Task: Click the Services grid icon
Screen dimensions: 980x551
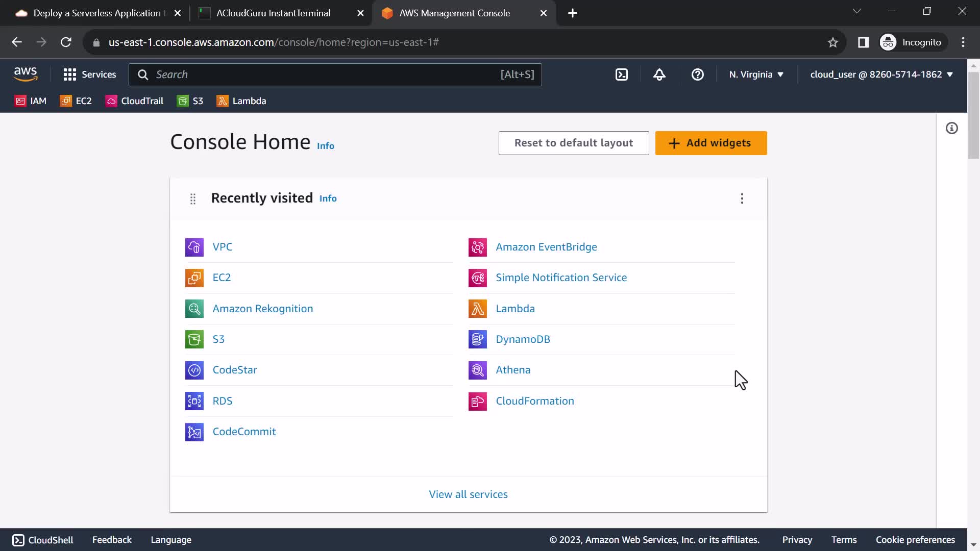Action: 69,74
